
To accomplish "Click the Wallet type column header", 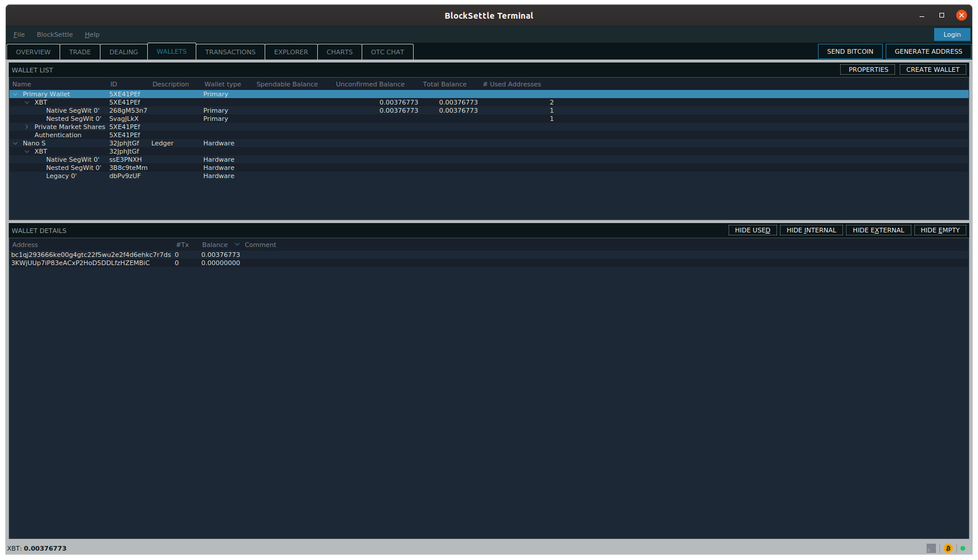I will pos(223,84).
